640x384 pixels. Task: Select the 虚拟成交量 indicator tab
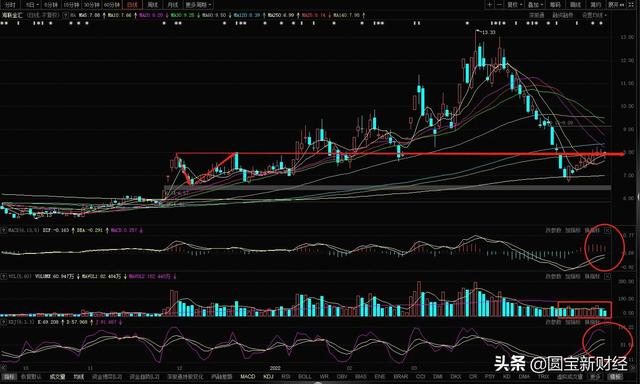[570, 377]
